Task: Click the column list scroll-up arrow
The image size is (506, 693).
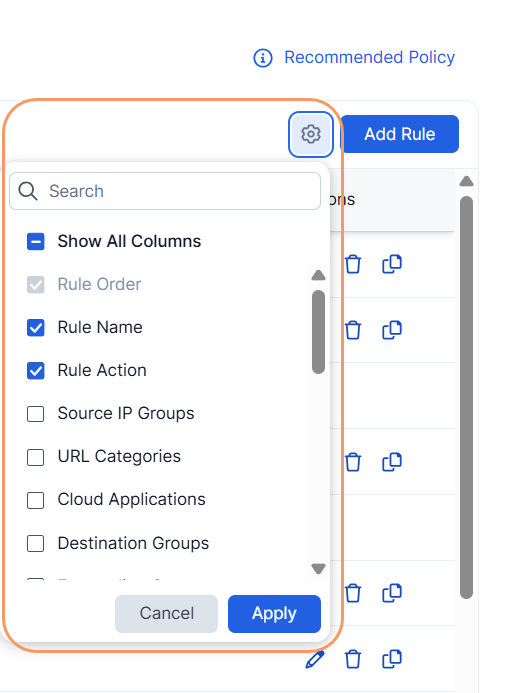Action: [318, 275]
